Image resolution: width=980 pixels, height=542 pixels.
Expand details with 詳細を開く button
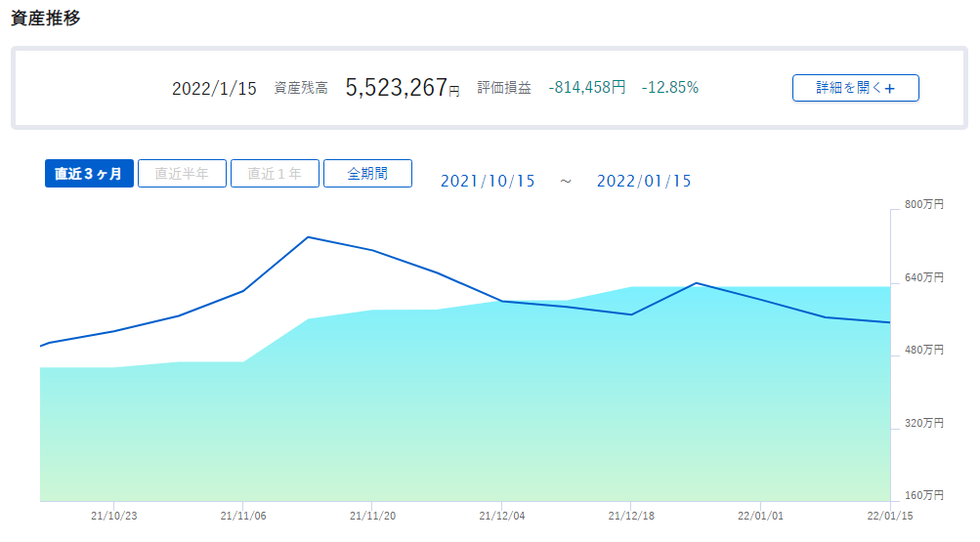pos(856,88)
